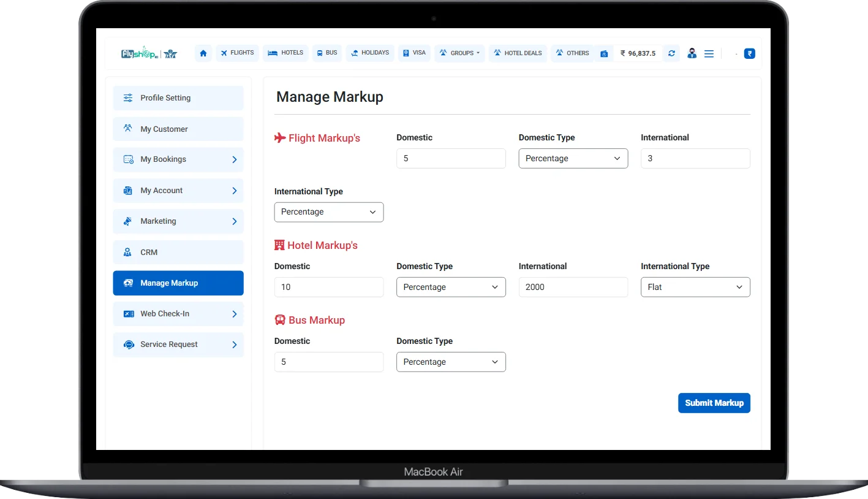Open the Hotels section via its bed icon

[x=274, y=53]
